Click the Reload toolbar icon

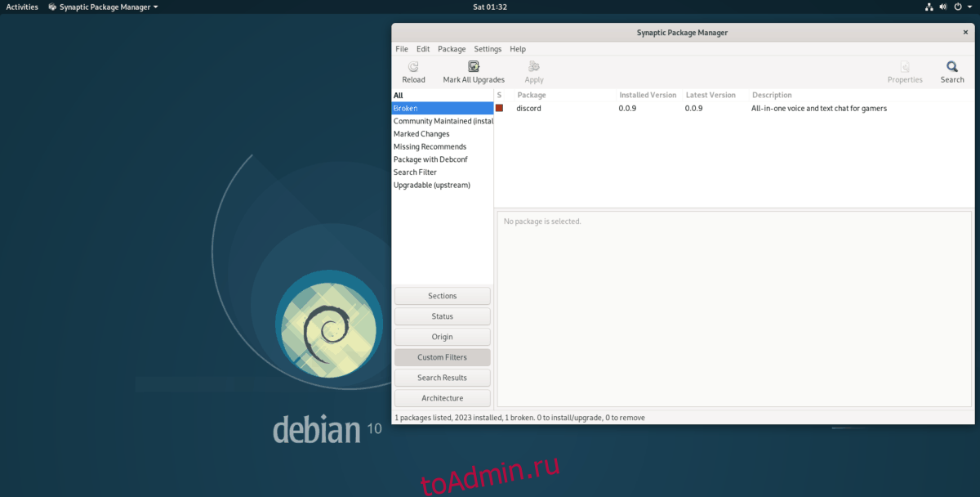(x=413, y=67)
